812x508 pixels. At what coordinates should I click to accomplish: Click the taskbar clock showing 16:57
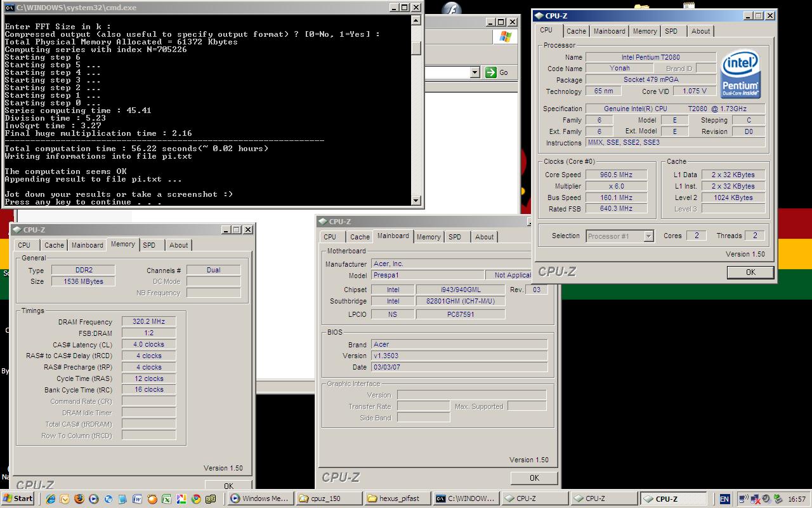pos(796,499)
